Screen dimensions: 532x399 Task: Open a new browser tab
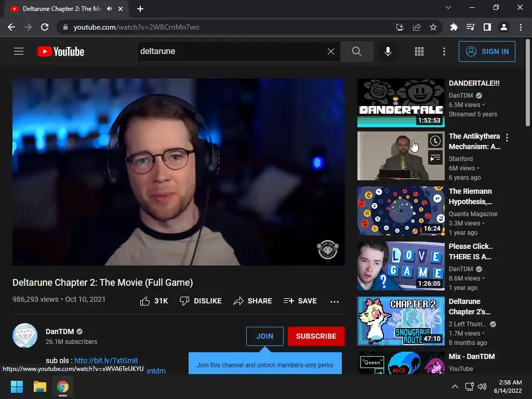[x=140, y=9]
